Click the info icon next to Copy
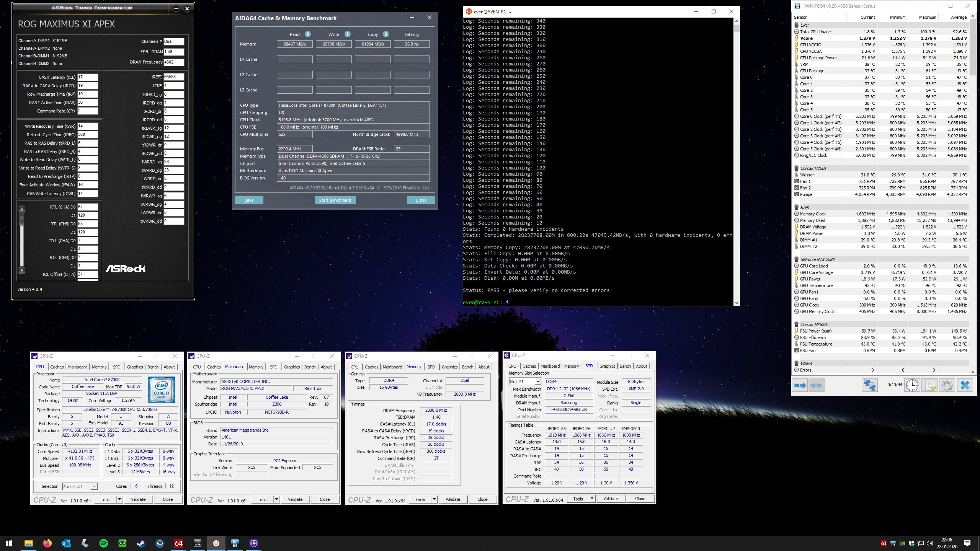Screen dimensions: 980x551 click(386, 34)
